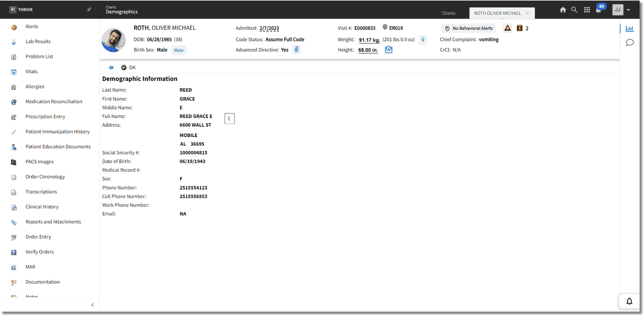The image size is (644, 316).
Task: Click the OK button
Action: click(128, 68)
